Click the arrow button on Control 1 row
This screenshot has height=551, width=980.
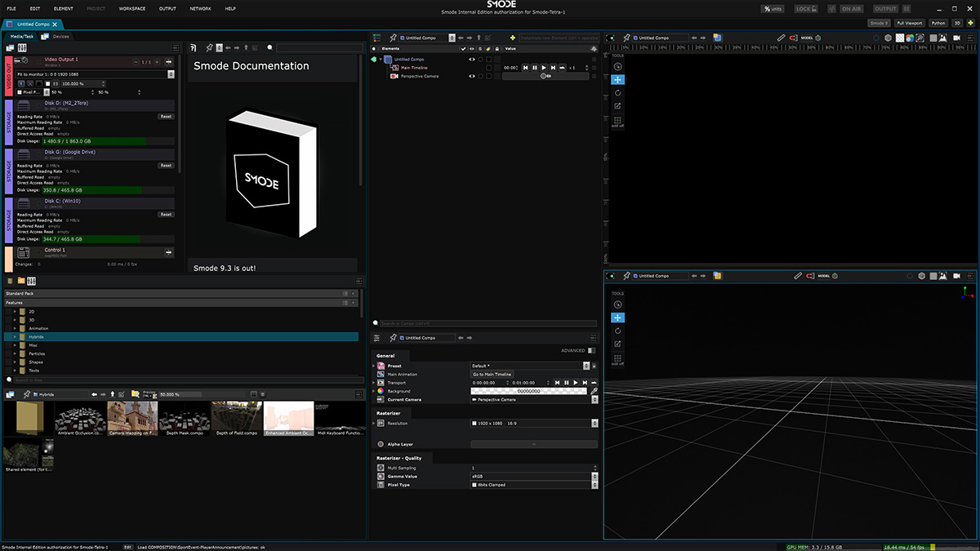[169, 252]
